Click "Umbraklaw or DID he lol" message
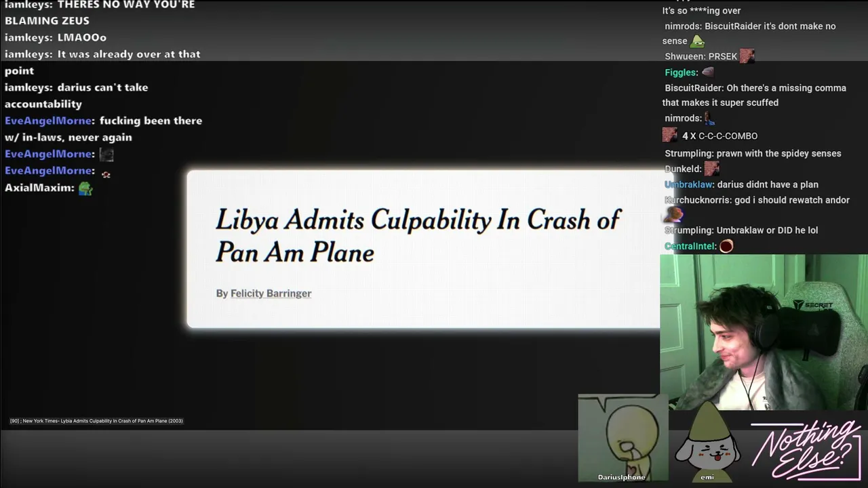Viewport: 868px width, 488px height. [741, 230]
